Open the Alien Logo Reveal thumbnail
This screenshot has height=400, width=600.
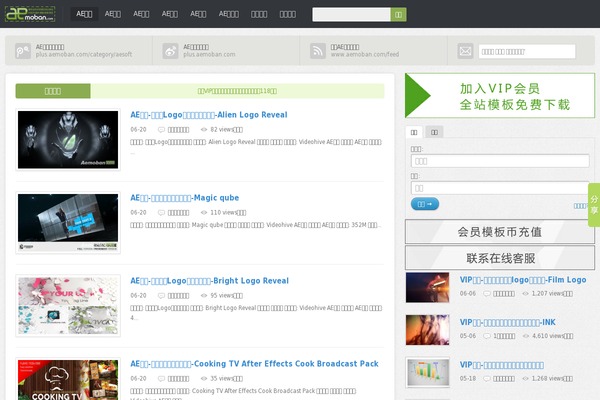(68, 140)
